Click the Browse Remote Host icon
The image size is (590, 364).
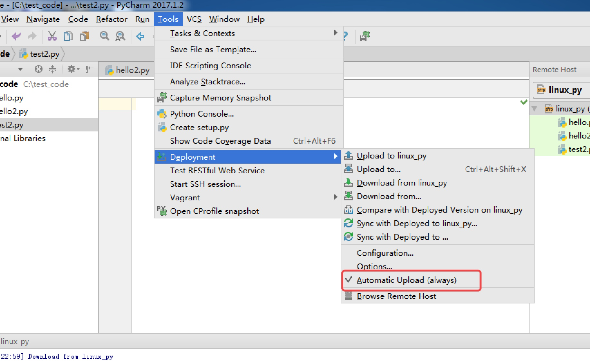pos(348,296)
